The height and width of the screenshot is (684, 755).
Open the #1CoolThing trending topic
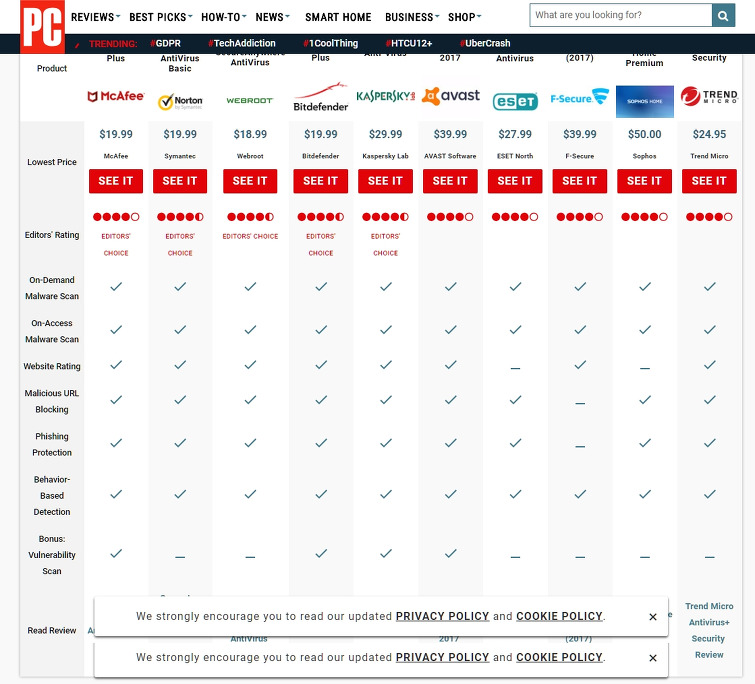coord(331,43)
